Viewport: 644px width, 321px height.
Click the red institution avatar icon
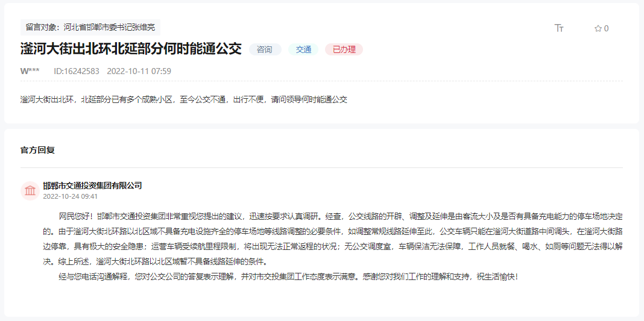click(30, 191)
